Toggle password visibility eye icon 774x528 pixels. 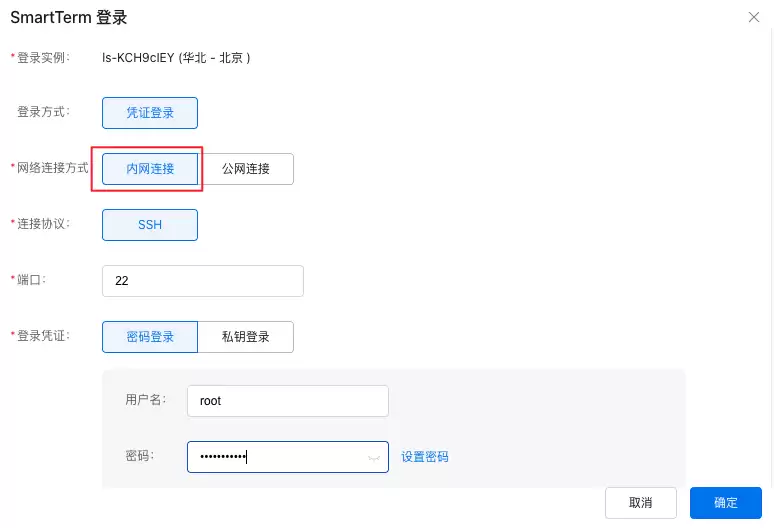point(374,458)
